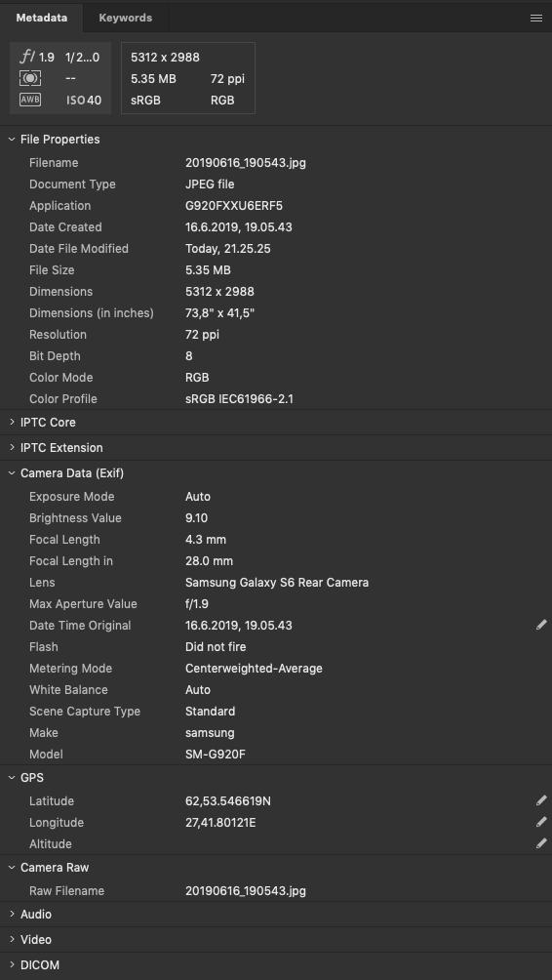The image size is (552, 980).
Task: Click the Resolution row value 72 ppi
Action: click(202, 335)
